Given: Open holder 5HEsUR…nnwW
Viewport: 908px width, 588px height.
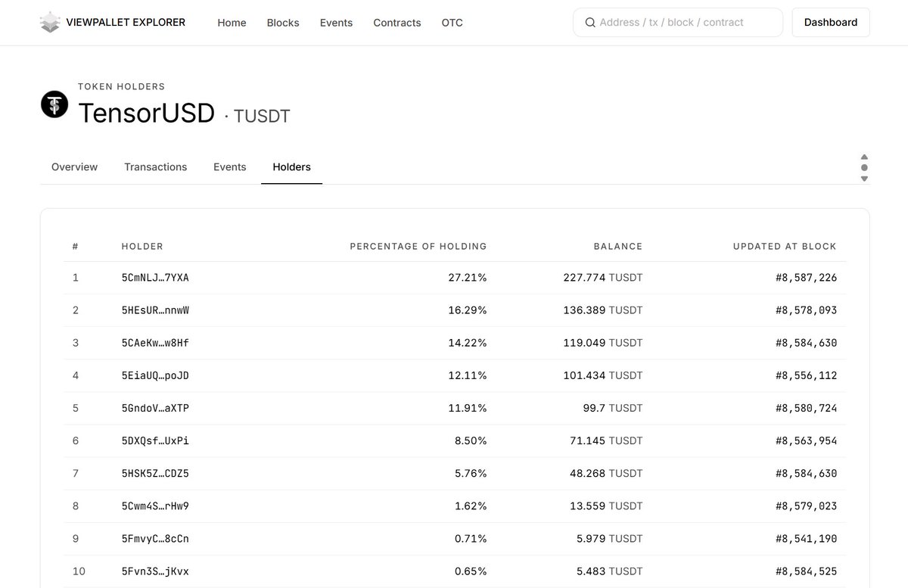Looking at the screenshot, I should (155, 310).
